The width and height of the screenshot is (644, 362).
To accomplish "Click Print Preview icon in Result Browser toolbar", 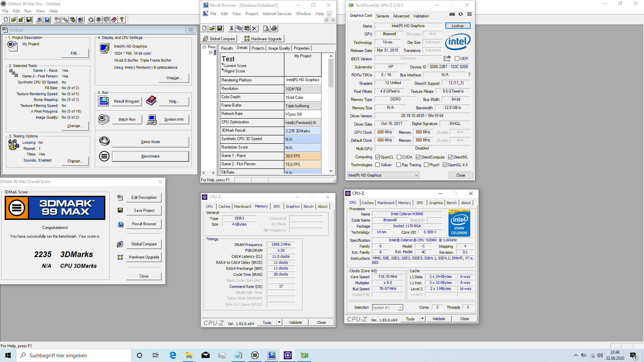I will point(266,28).
